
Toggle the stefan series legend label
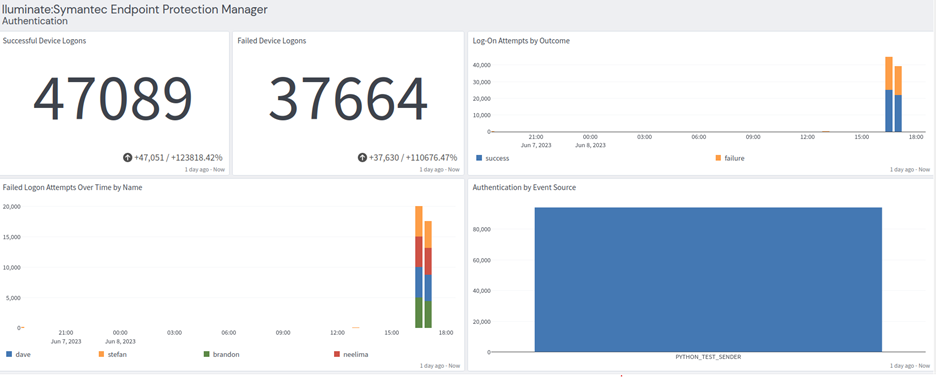pyautogui.click(x=117, y=354)
